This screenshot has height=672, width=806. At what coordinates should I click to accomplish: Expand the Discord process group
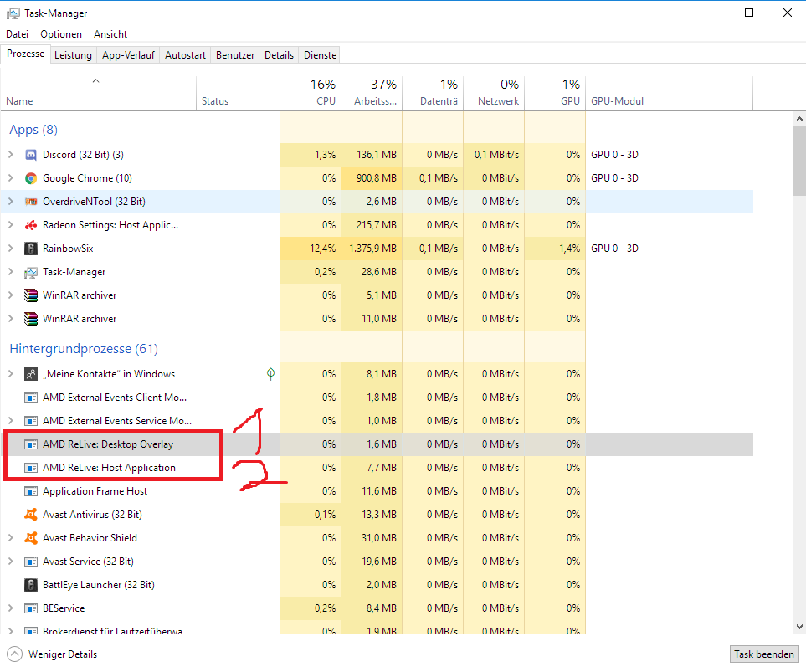pyautogui.click(x=11, y=155)
